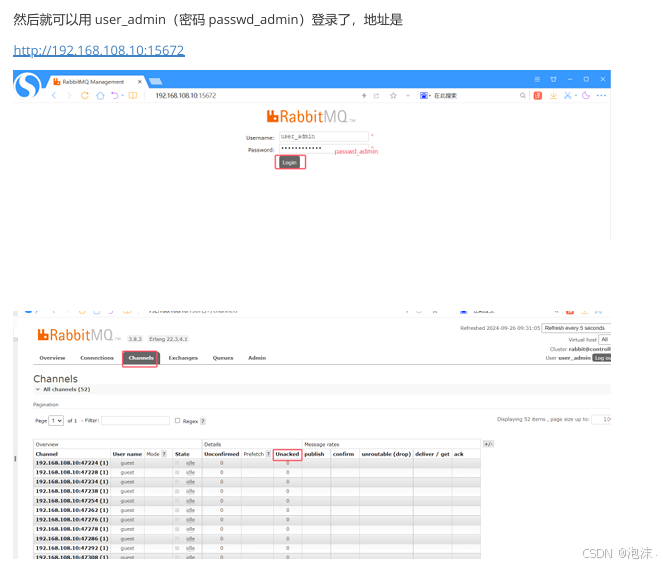
Task: Enable the Regex checkbox
Action: pos(178,420)
